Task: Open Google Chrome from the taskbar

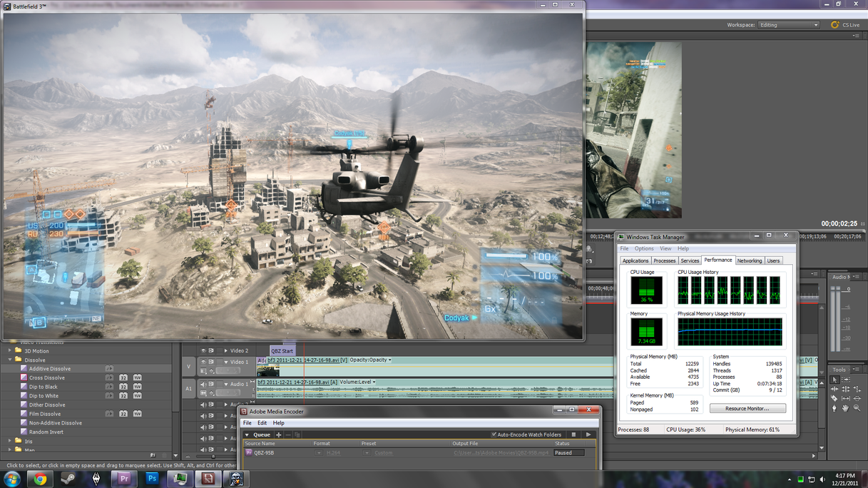Action: pos(40,479)
